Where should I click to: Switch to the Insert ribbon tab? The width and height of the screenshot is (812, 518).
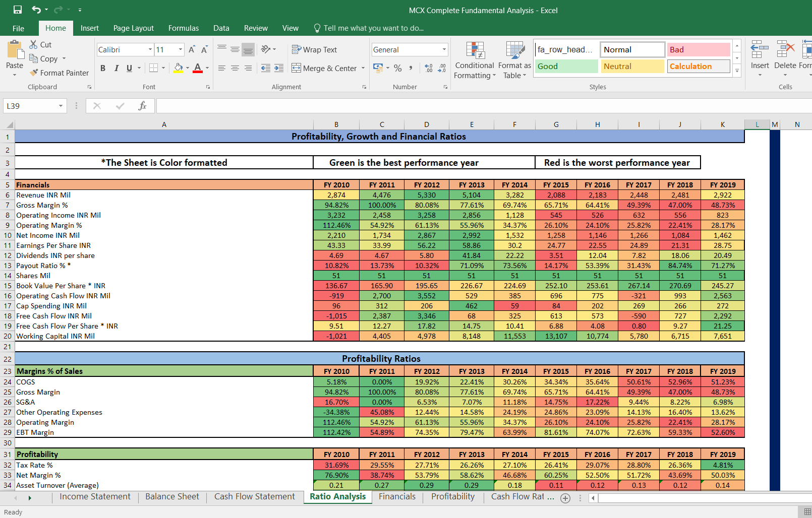click(x=89, y=28)
